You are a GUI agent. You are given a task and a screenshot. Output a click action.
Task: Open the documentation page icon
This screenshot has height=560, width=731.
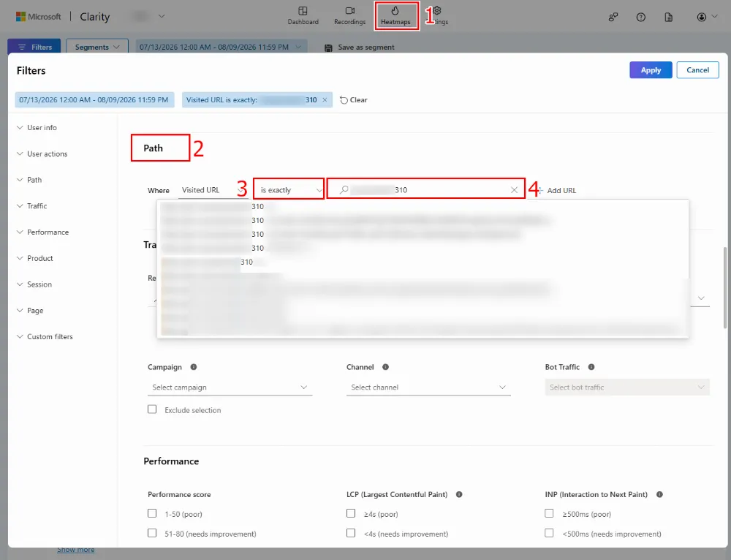click(x=669, y=17)
